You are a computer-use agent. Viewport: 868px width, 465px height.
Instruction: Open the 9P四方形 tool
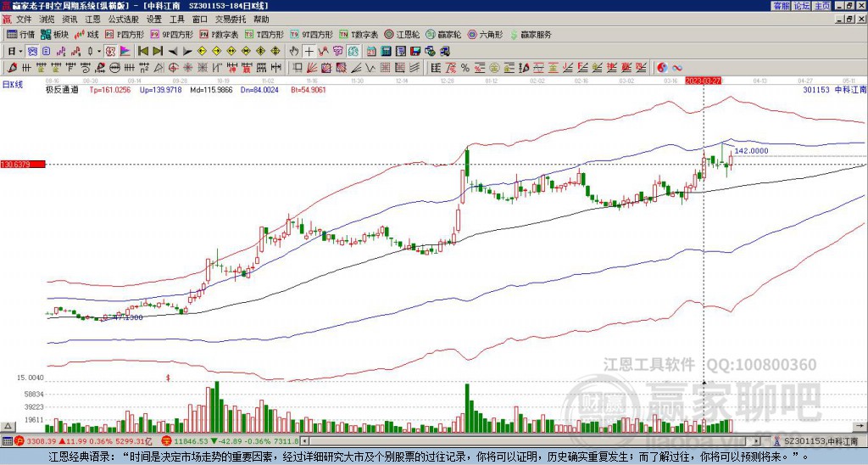171,34
